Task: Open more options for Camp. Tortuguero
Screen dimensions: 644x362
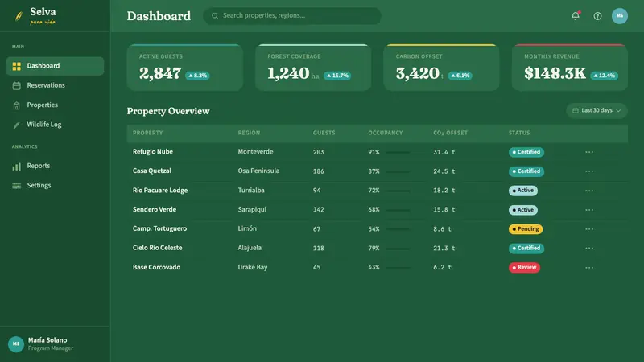Action: (589, 229)
